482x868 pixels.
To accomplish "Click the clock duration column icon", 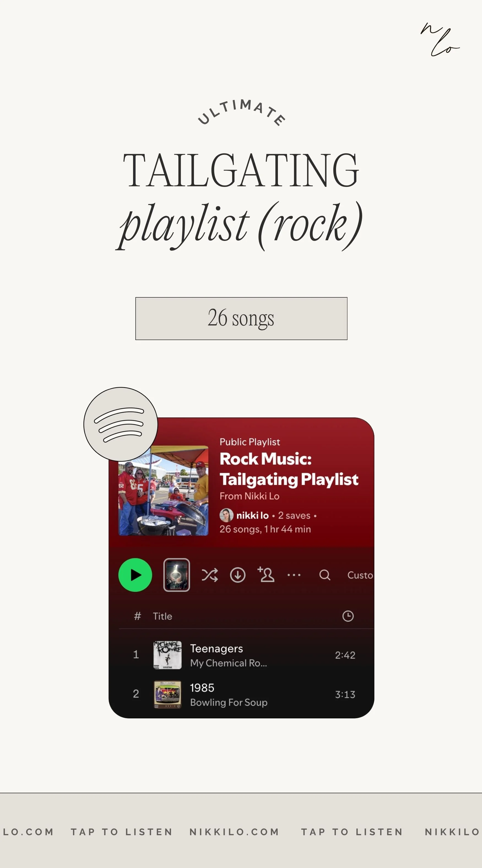I will pyautogui.click(x=348, y=616).
